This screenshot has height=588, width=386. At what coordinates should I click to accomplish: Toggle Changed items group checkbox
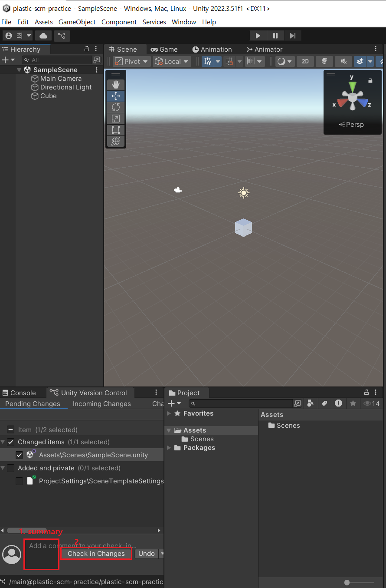pos(11,442)
